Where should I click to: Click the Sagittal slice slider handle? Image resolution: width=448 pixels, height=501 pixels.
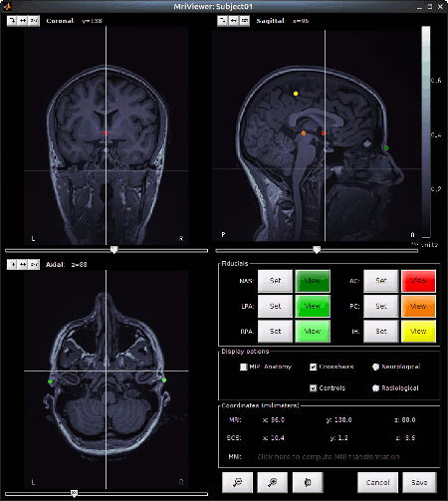(x=317, y=250)
